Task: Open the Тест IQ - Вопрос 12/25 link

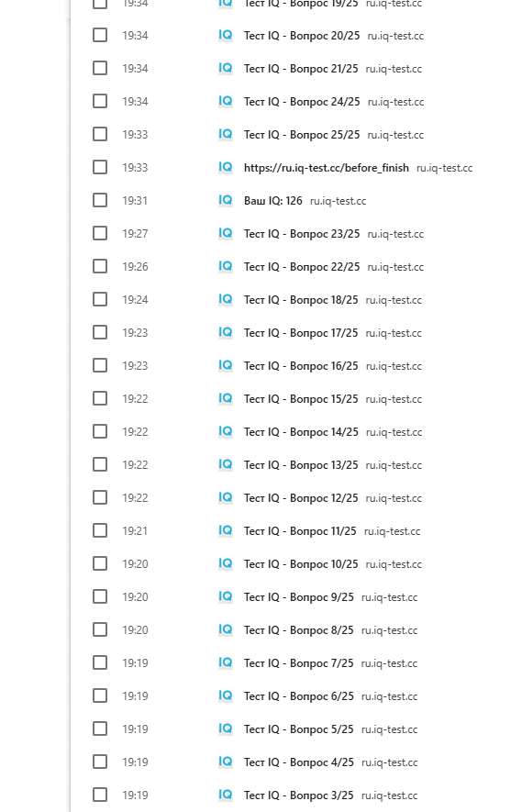Action: coord(301,497)
